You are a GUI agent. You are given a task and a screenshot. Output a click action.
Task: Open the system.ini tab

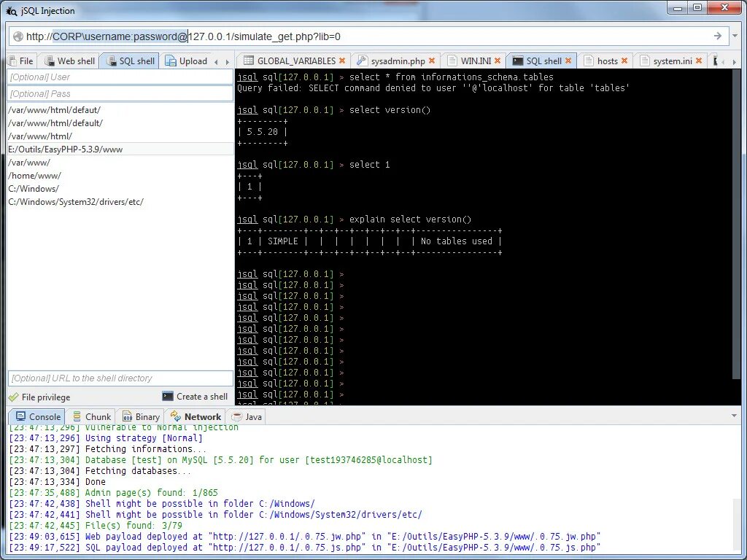click(x=671, y=61)
